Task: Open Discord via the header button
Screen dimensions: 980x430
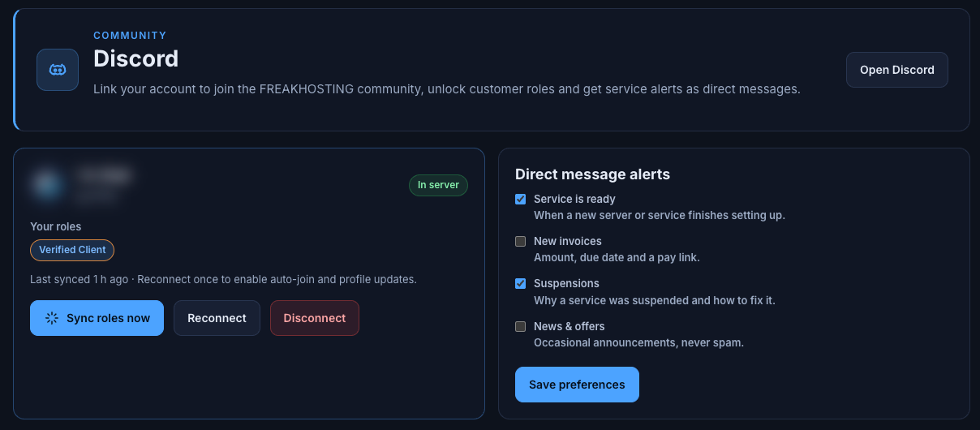Action: coord(897,70)
